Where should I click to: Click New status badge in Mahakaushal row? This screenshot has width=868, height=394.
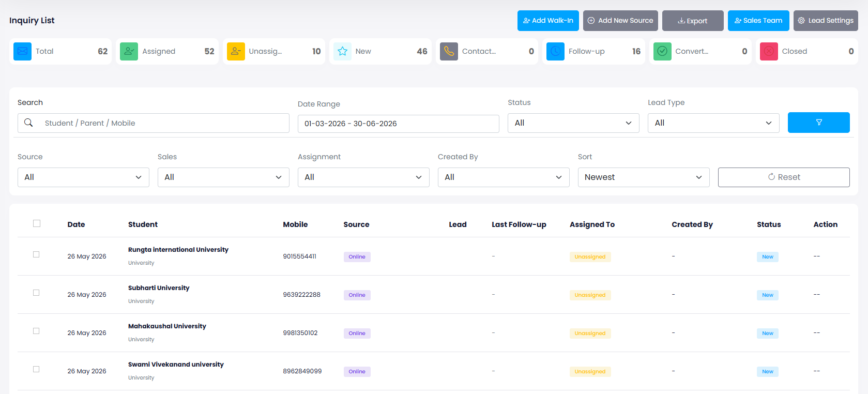(x=768, y=334)
